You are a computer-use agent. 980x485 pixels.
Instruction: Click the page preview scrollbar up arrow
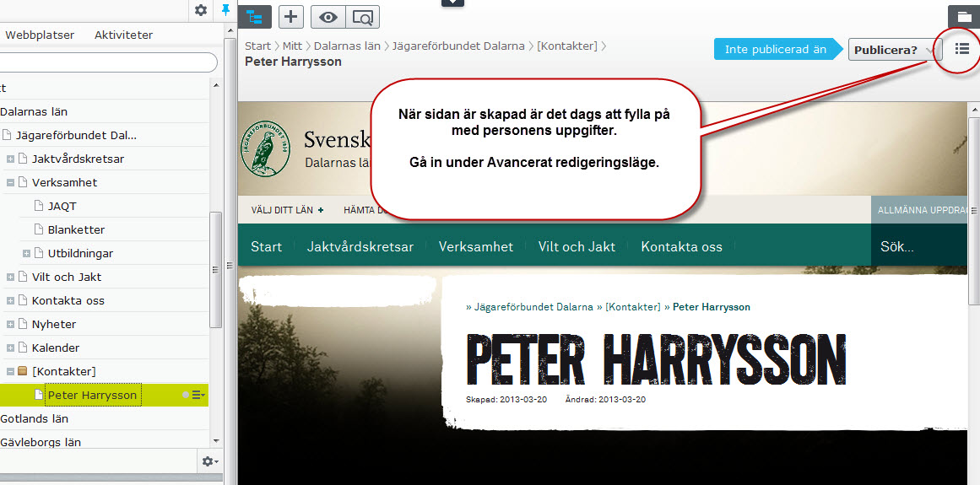[974, 110]
